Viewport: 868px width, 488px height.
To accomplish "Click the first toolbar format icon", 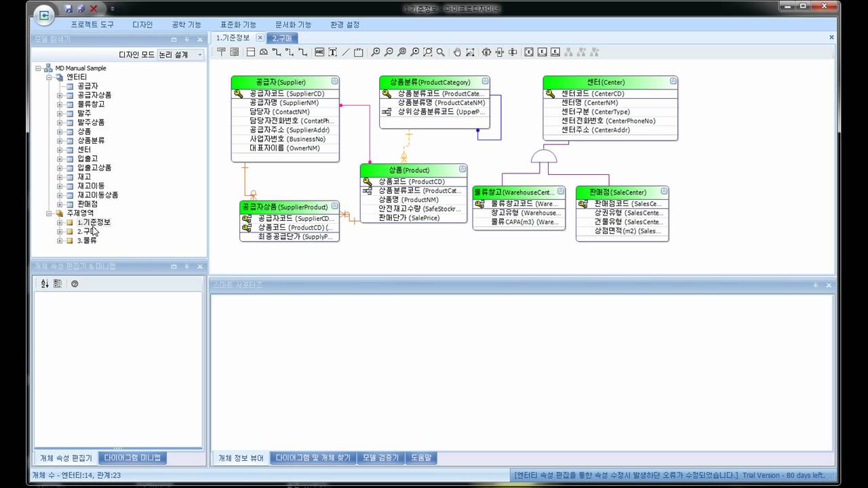I will pyautogui.click(x=221, y=52).
